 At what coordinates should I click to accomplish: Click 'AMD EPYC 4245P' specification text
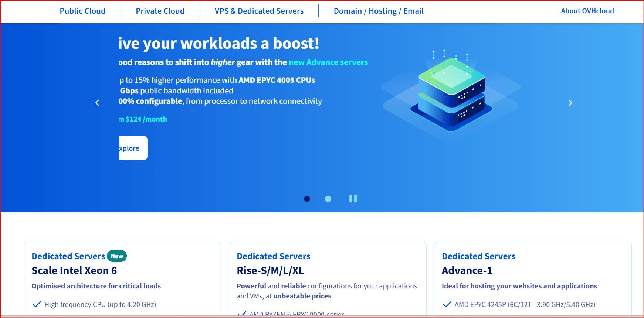click(525, 305)
